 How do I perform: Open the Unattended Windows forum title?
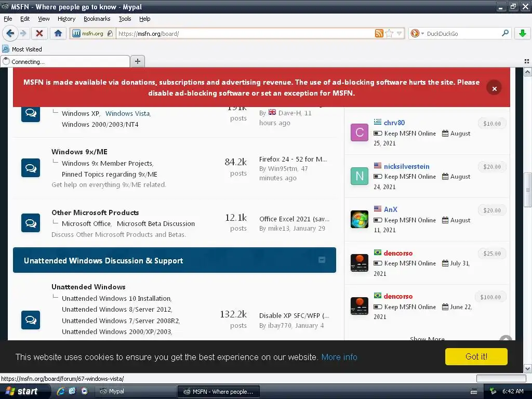88,287
